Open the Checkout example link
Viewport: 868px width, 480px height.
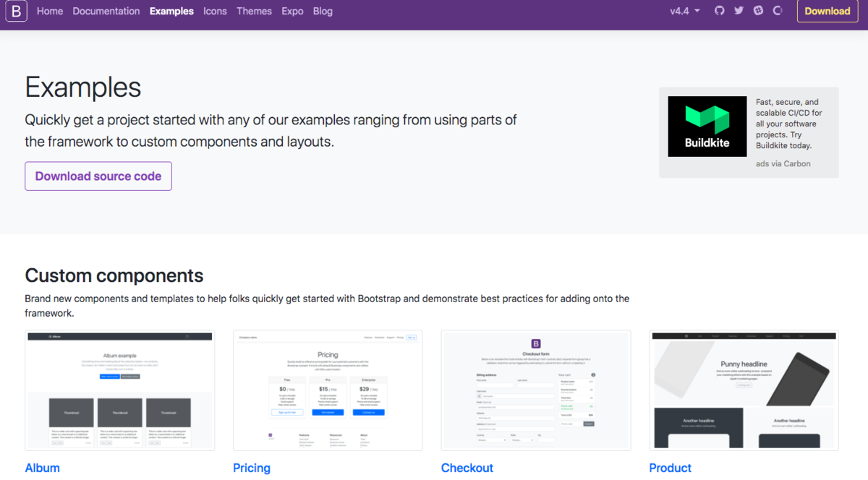(x=467, y=468)
